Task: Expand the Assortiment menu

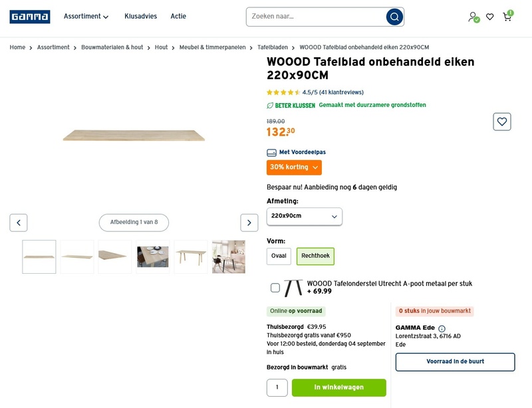Action: click(x=86, y=17)
